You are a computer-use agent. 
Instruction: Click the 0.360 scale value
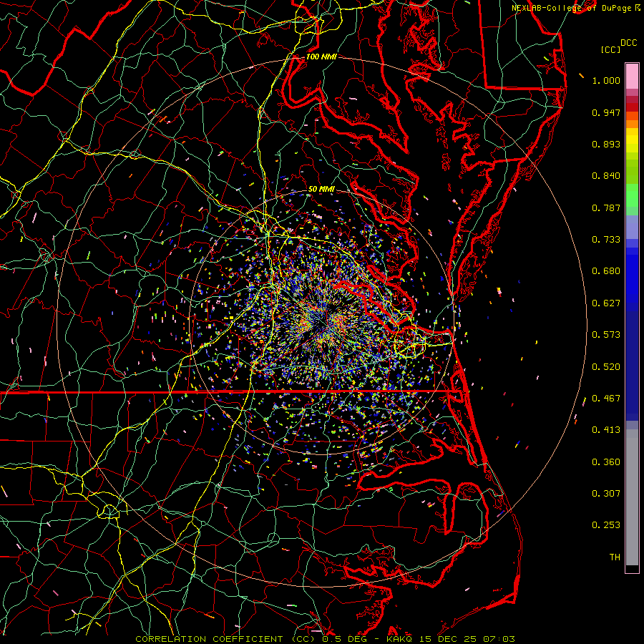tap(606, 462)
